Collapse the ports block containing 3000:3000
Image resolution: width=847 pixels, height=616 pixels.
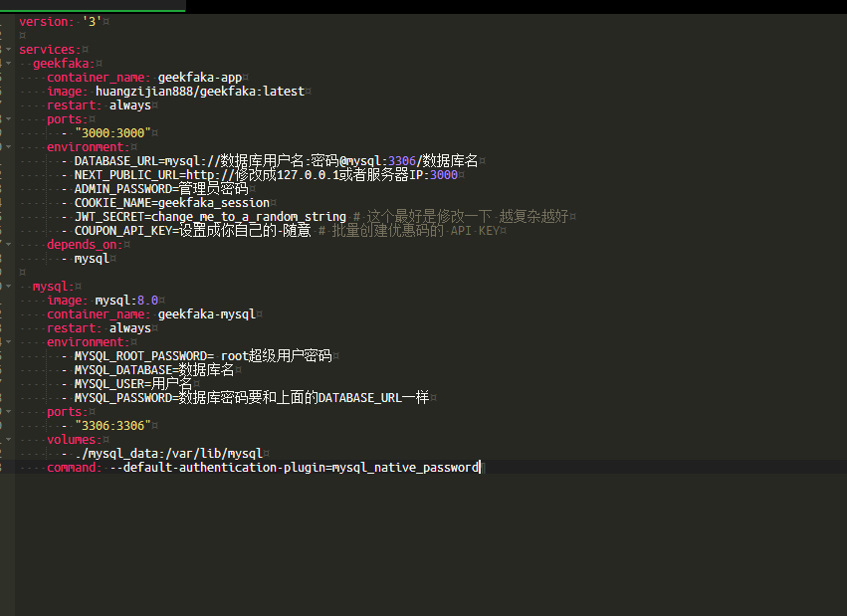(7, 119)
